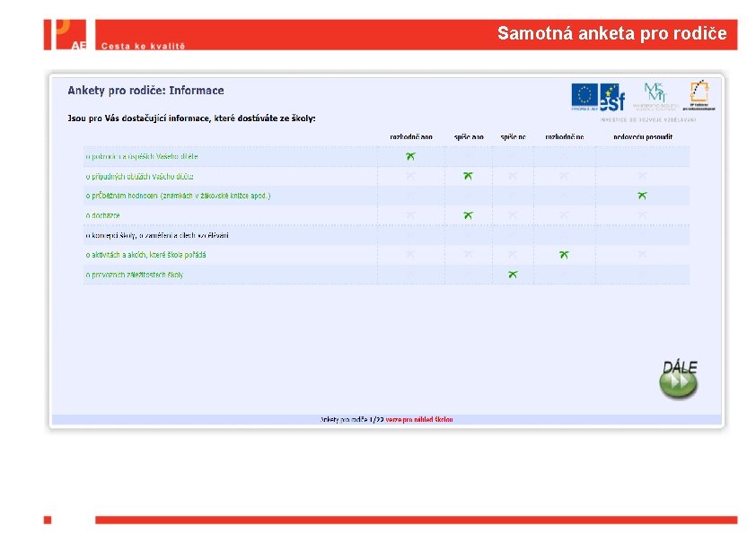Choose 'nedovedu posoudit' for 'o aktivitách a akcích'
756x534 pixels.
pyautogui.click(x=642, y=255)
